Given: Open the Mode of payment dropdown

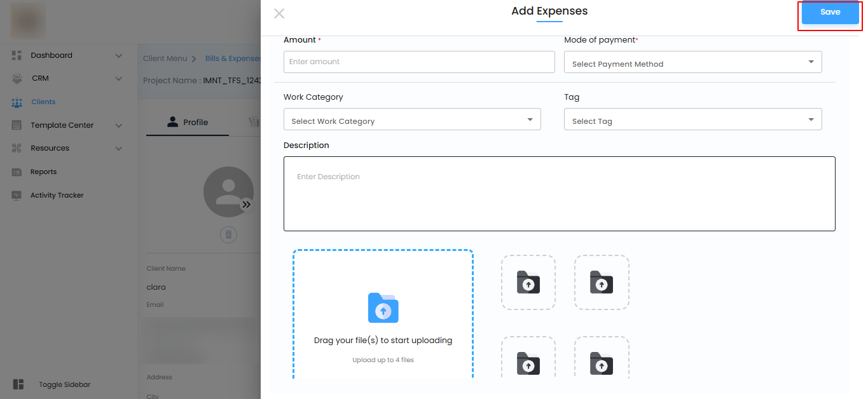Looking at the screenshot, I should [x=692, y=62].
